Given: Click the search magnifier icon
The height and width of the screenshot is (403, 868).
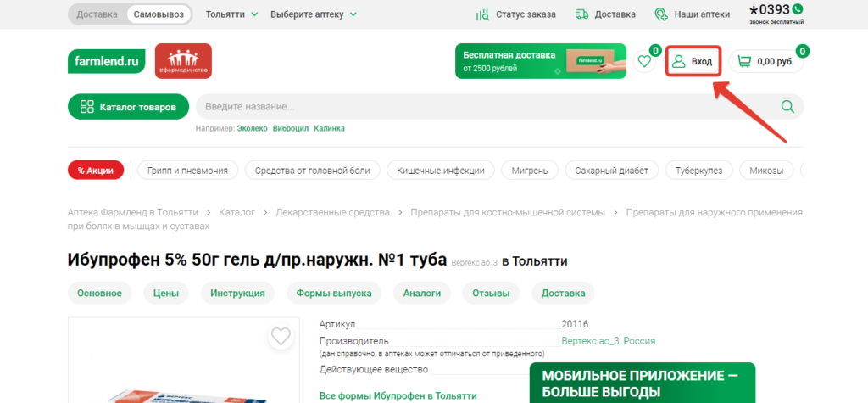Looking at the screenshot, I should (787, 106).
